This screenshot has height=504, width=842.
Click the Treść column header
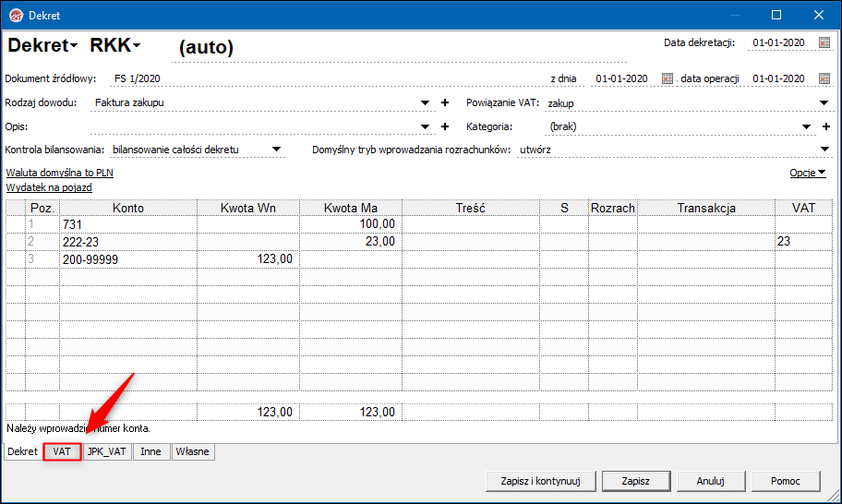tap(471, 208)
